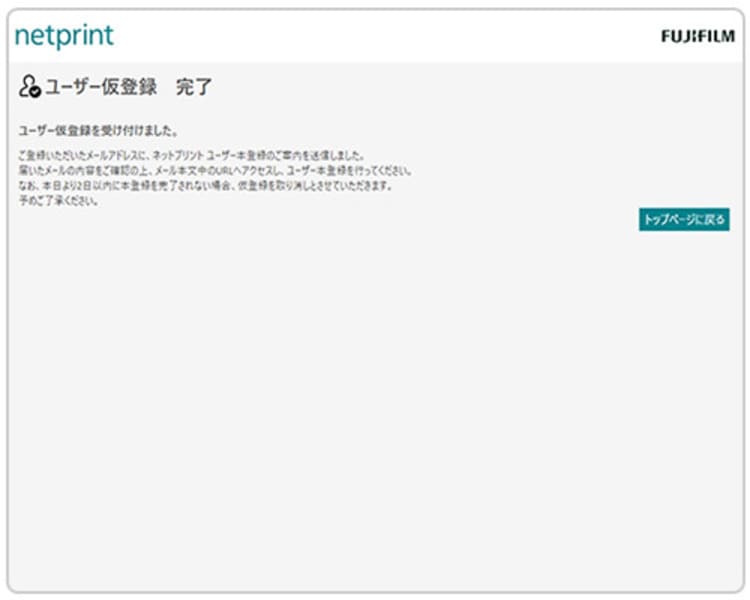The image size is (750, 600).
Task: Click the user check icon beside heading
Action: point(30,87)
